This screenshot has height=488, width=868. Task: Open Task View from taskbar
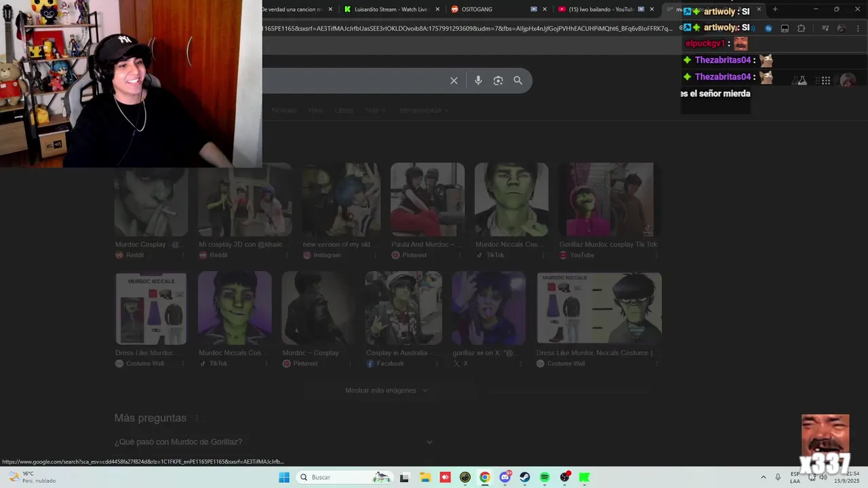point(405,477)
